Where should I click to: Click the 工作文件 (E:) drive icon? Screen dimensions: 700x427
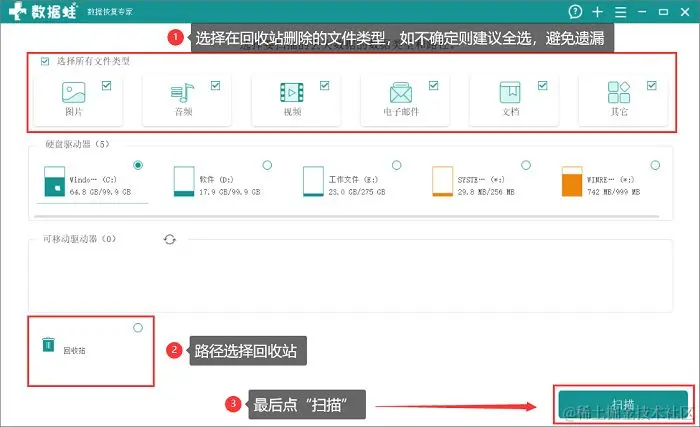click(313, 181)
